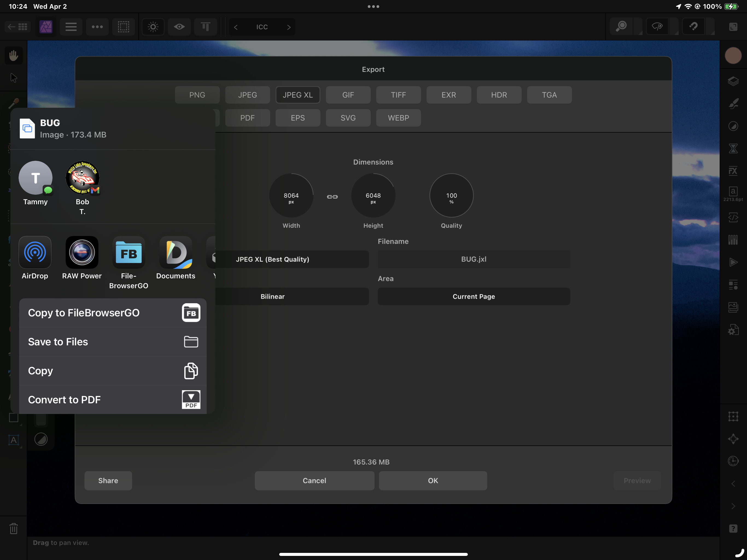
Task: Choose Save to Files action
Action: (113, 342)
